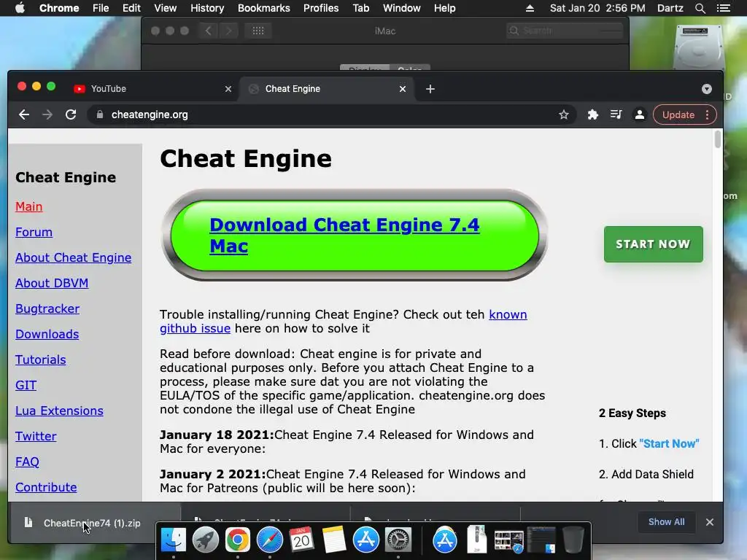Close the downloads bar
747x560 pixels.
click(709, 522)
